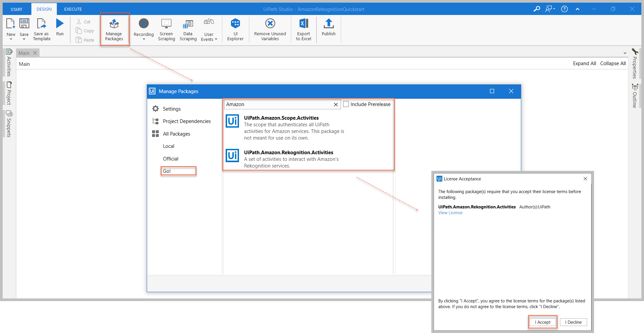Image resolution: width=644 pixels, height=333 pixels.
Task: Open the Activities side panel
Action: (x=9, y=62)
